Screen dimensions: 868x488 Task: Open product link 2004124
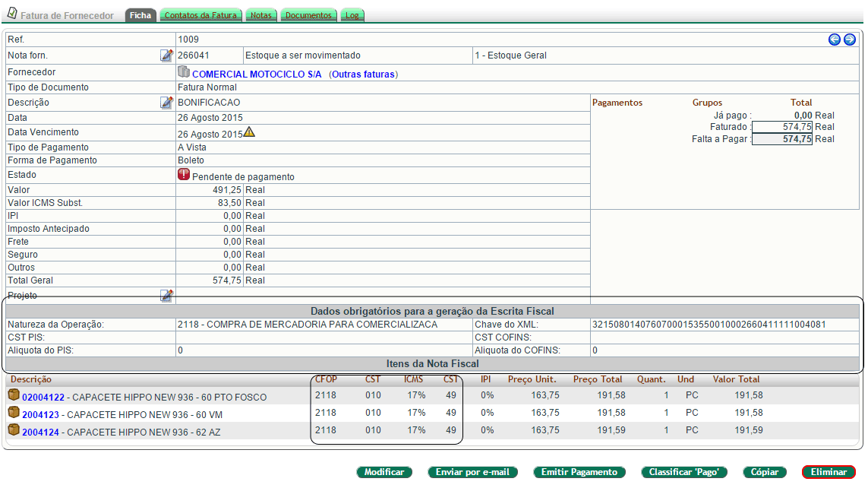(x=40, y=432)
